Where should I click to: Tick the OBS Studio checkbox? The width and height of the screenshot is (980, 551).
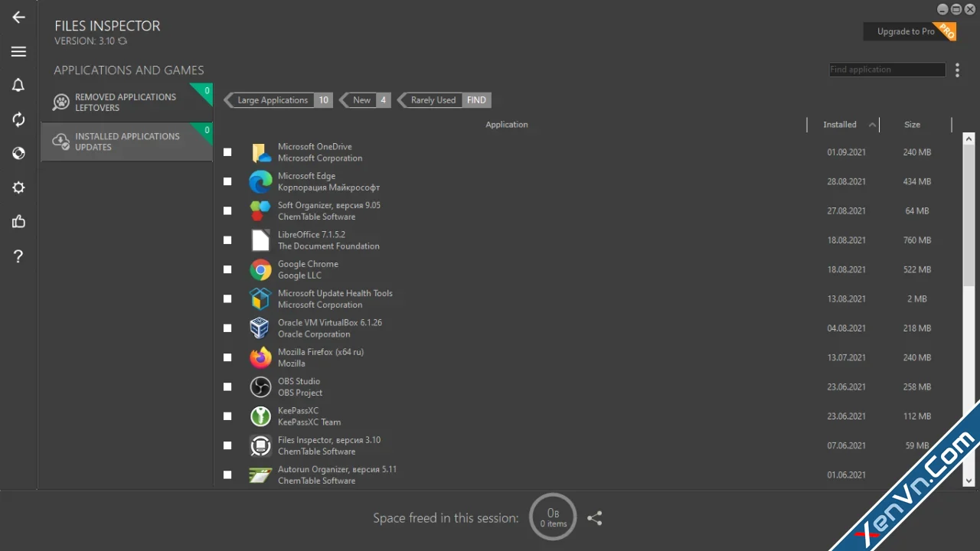click(x=227, y=386)
